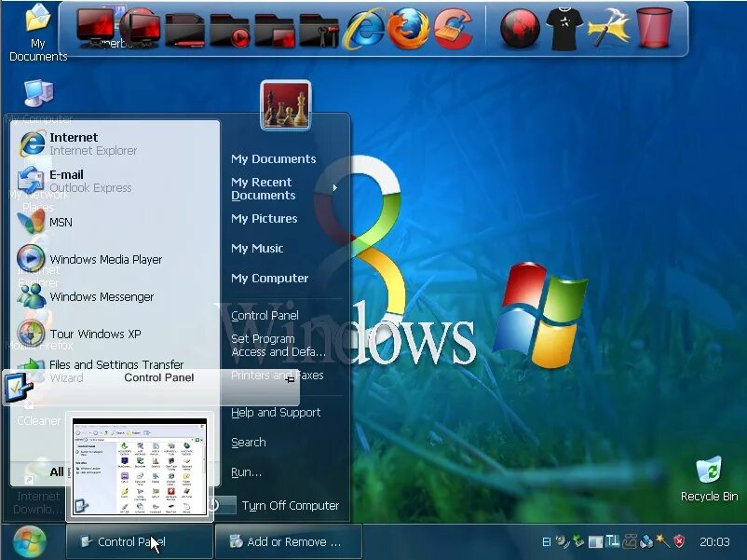Click the black T-shirt dock icon
The image size is (747, 560).
(564, 29)
